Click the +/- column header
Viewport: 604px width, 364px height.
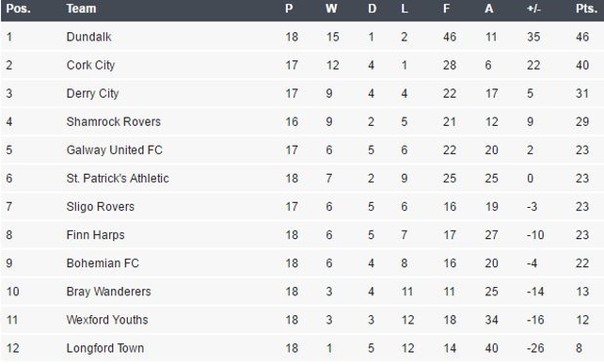pos(533,8)
